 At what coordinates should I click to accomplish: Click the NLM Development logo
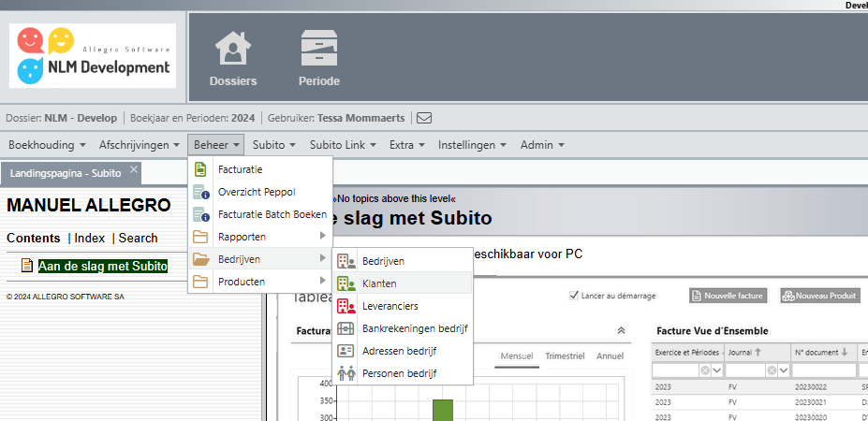[x=93, y=55]
